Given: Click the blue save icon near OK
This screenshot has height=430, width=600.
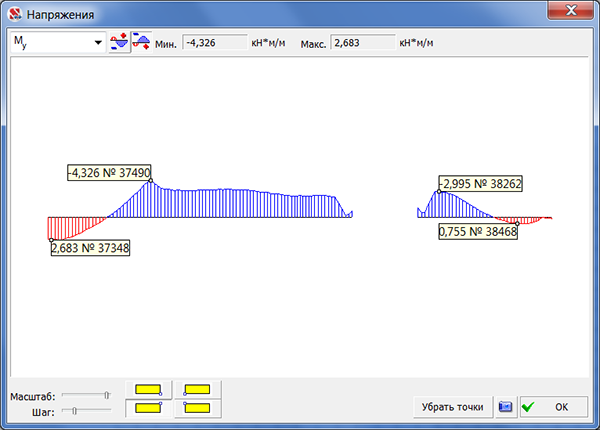Looking at the screenshot, I should click(x=506, y=407).
